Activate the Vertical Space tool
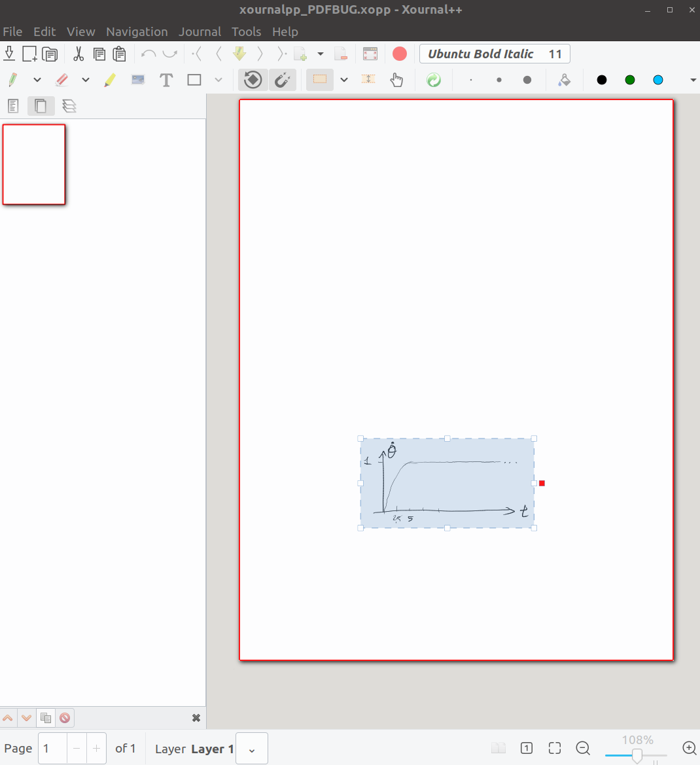The width and height of the screenshot is (700, 765). point(368,79)
